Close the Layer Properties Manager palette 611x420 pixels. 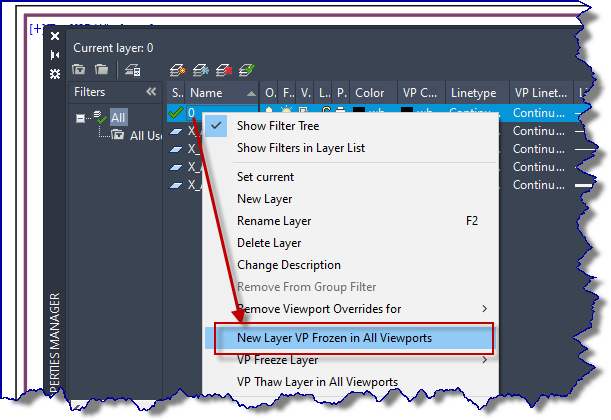tap(55, 36)
